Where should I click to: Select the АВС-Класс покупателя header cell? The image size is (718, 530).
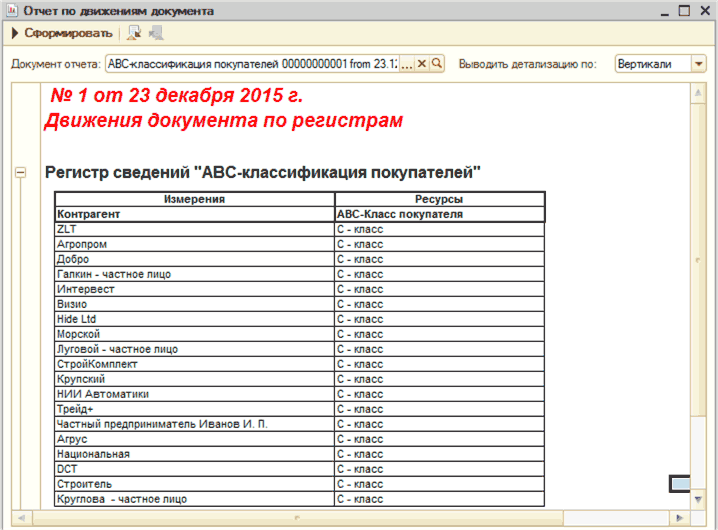point(439,214)
